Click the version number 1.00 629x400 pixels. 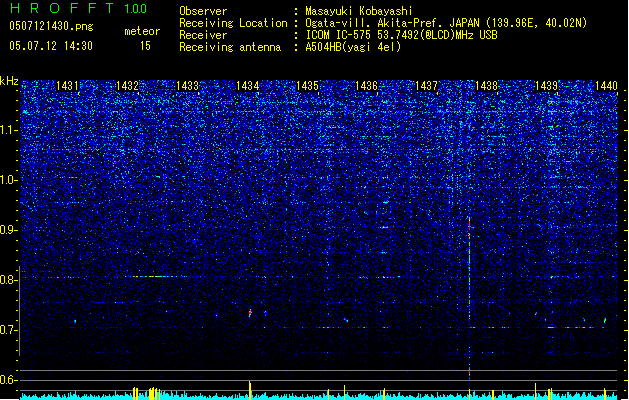pyautogui.click(x=135, y=9)
